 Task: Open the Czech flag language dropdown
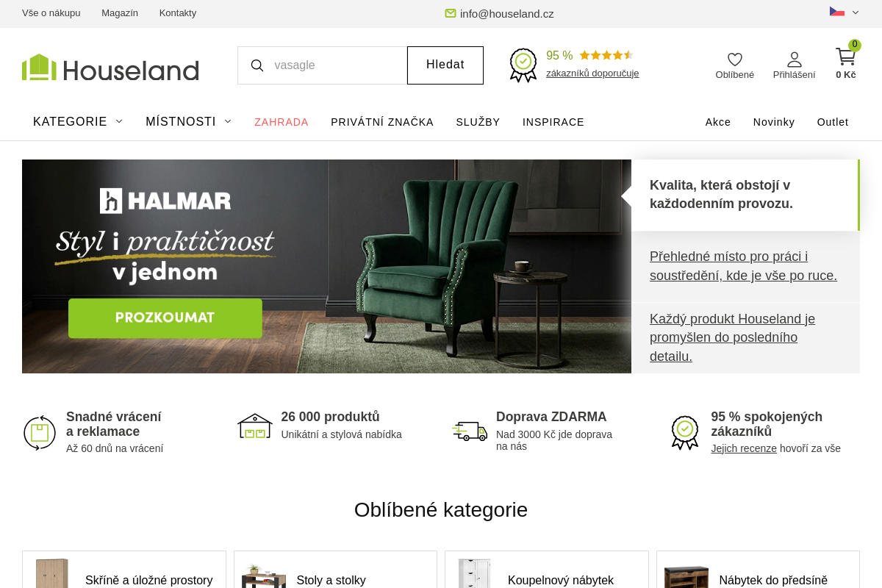pos(844,12)
